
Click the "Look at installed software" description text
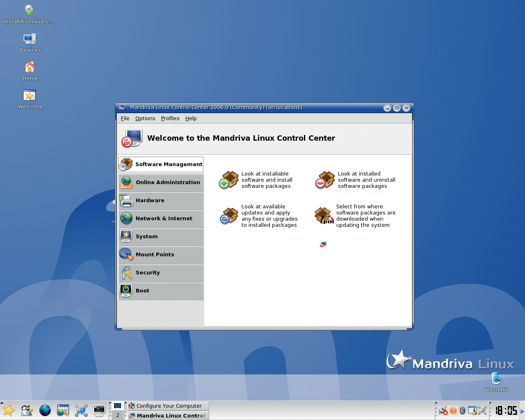pos(367,180)
